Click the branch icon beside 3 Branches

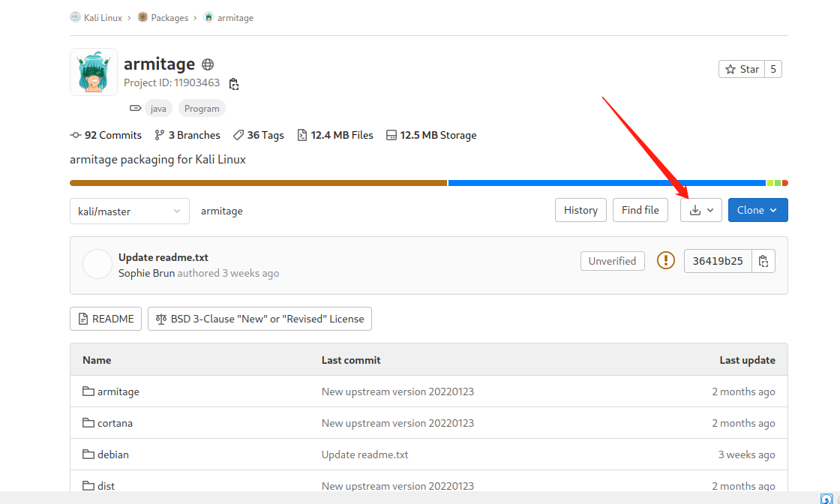tap(159, 135)
